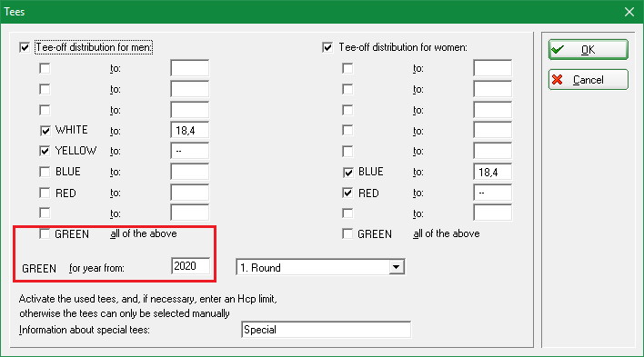Viewport: 644px width, 357px height.
Task: Uncheck the men's WHITE tee checkbox
Action: pos(45,131)
